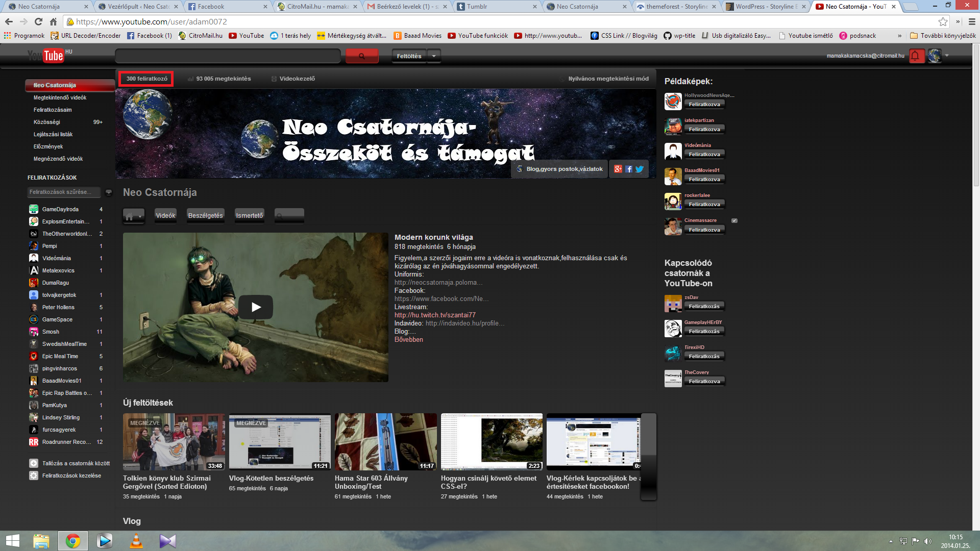Click the browser back arrow
The height and width of the screenshot is (551, 980).
pyautogui.click(x=9, y=21)
